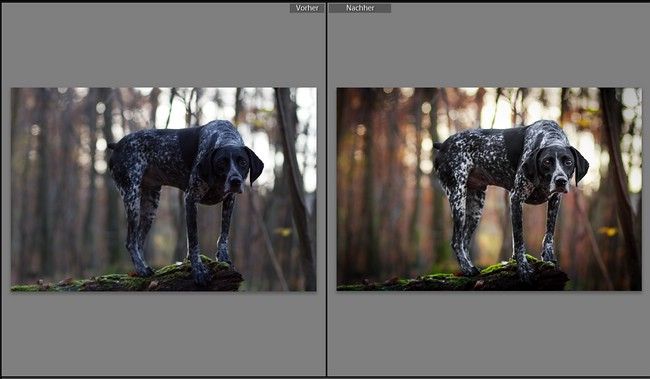Select the Nachher after photo
The width and height of the screenshot is (650, 379).
point(489,189)
